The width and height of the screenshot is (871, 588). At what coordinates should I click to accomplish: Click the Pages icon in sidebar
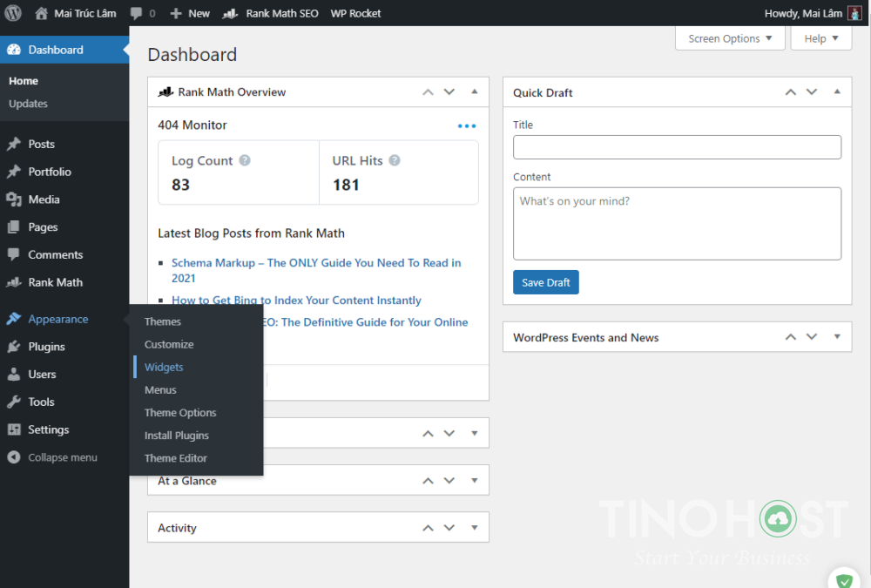point(14,226)
